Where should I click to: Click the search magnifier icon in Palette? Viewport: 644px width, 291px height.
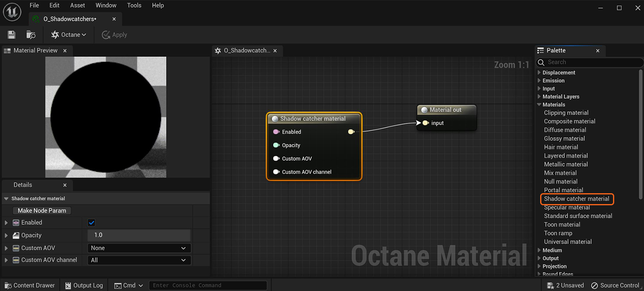coord(541,62)
